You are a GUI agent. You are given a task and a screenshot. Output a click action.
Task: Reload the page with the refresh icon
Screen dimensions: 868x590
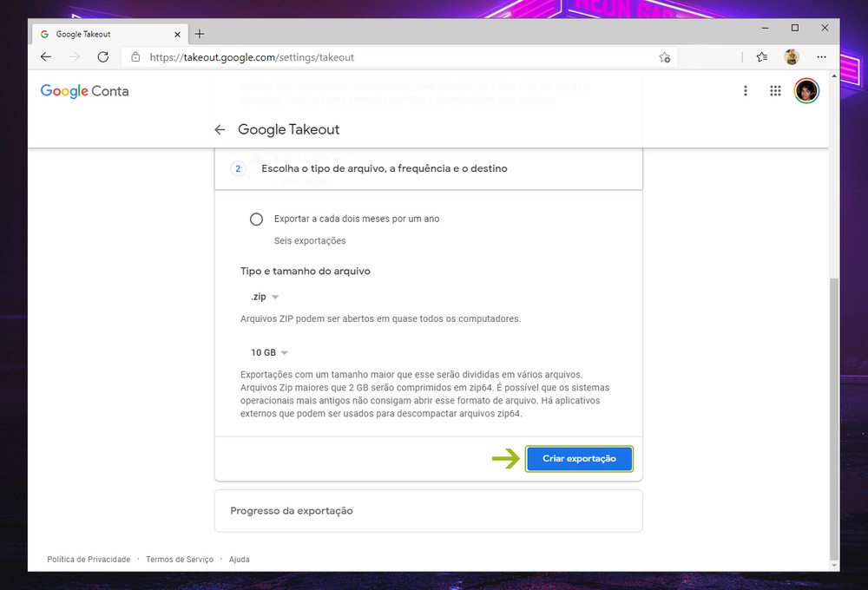102,57
